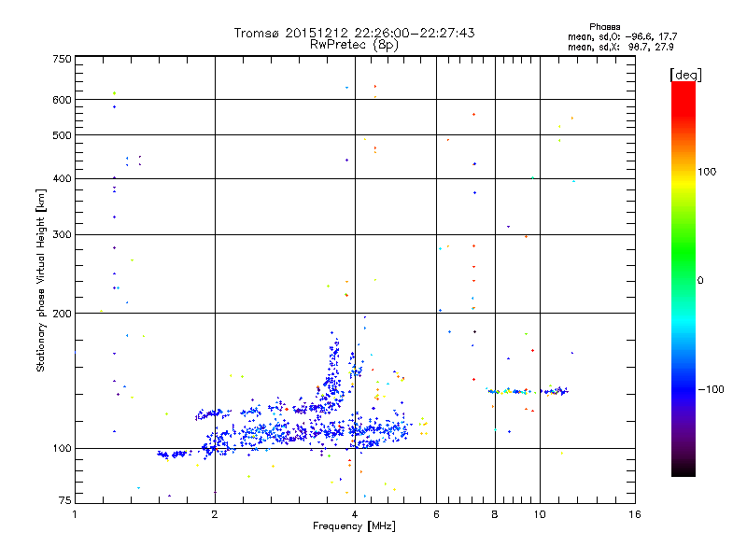Image resolution: width=747 pixels, height=560 pixels.
Task: Click the x-axis tick label '6'
Action: point(436,514)
